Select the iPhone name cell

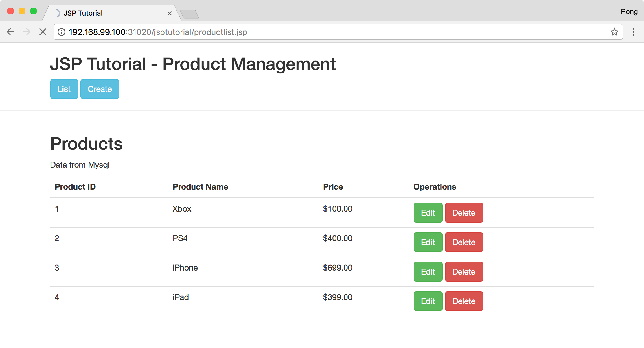pyautogui.click(x=185, y=268)
